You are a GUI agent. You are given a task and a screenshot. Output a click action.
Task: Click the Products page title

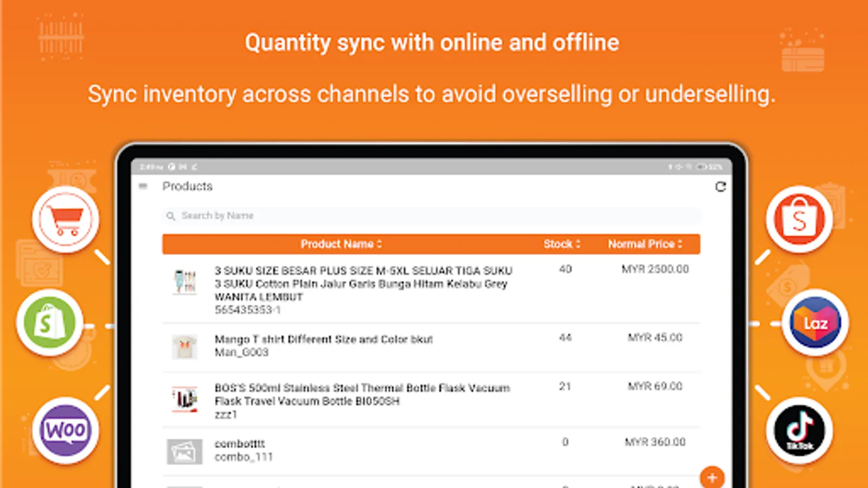pos(188,187)
